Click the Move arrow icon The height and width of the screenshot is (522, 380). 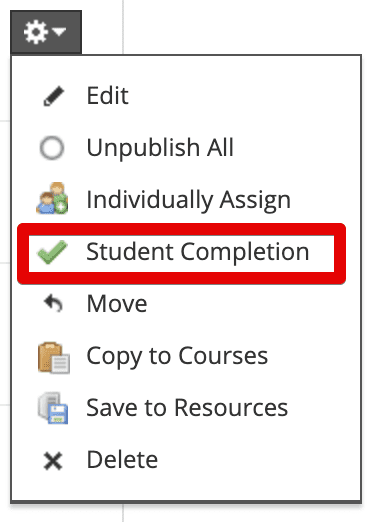click(53, 304)
